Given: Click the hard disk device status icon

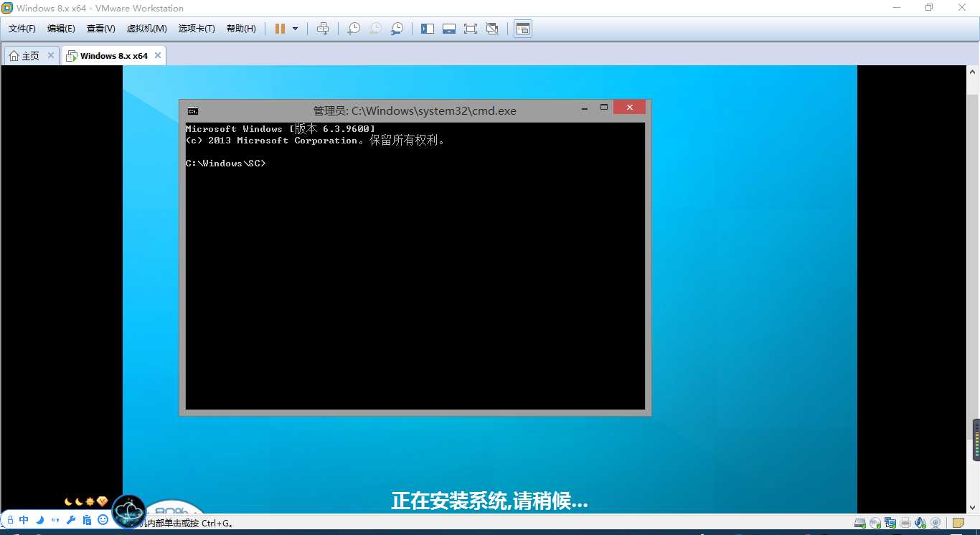Looking at the screenshot, I should 860,523.
